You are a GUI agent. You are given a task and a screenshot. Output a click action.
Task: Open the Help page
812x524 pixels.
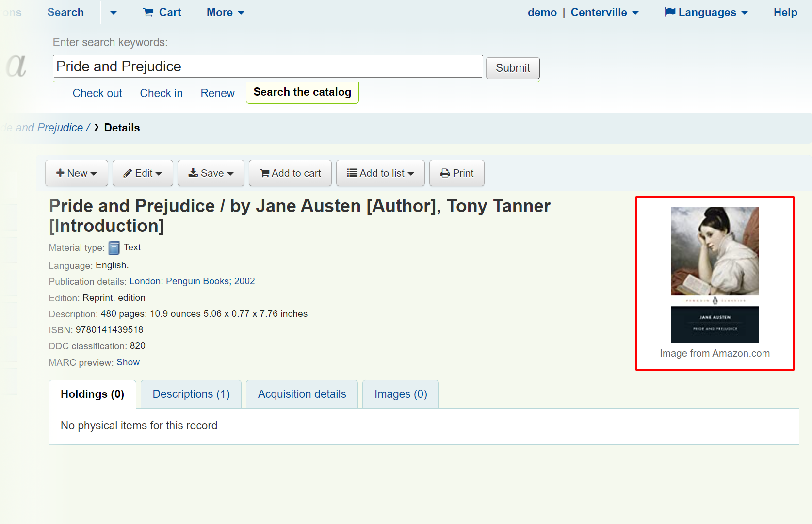coord(785,12)
